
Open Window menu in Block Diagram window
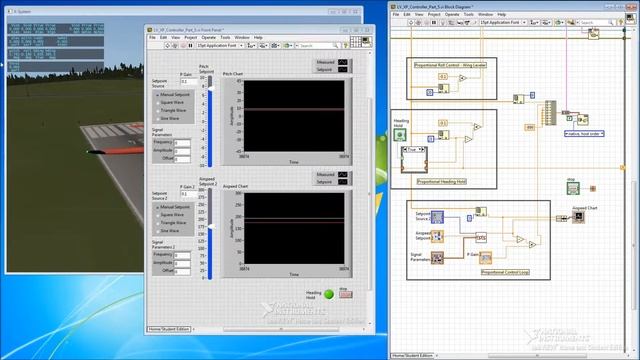(x=485, y=14)
